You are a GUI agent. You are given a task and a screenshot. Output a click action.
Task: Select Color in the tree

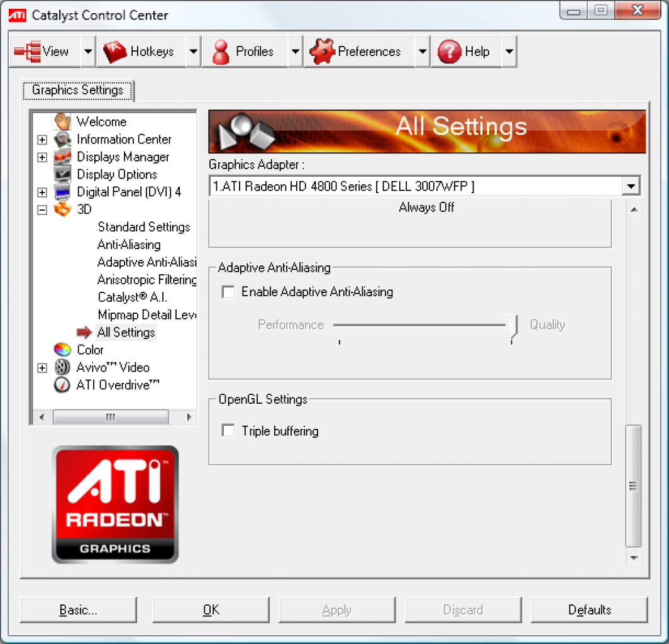[x=90, y=350]
